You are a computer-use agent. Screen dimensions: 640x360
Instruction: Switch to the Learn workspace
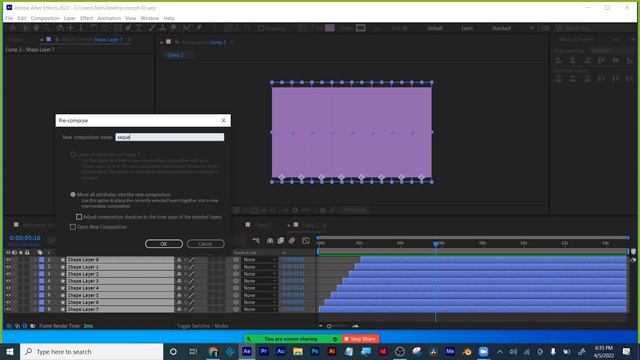(x=467, y=28)
